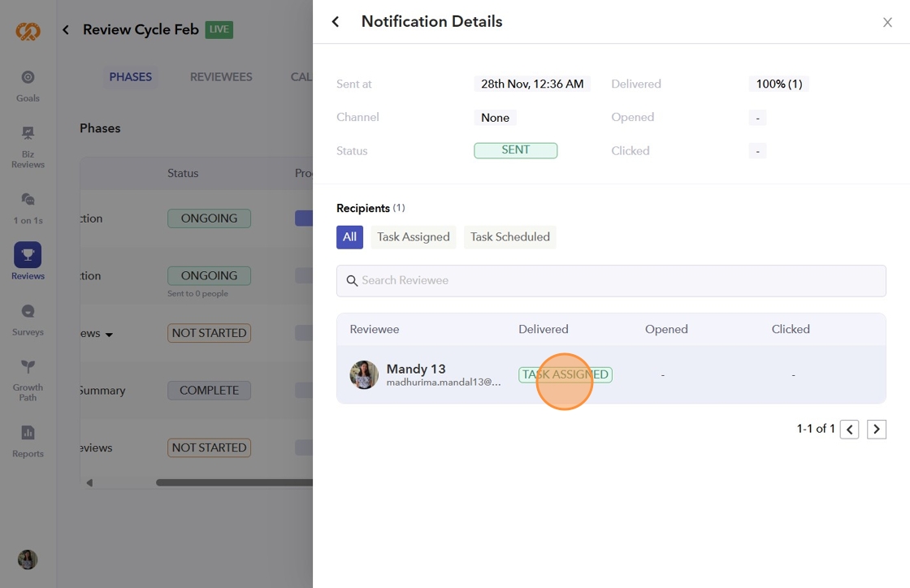This screenshot has height=588, width=910.
Task: Go to 1 on 1s
Action: [x=28, y=206]
